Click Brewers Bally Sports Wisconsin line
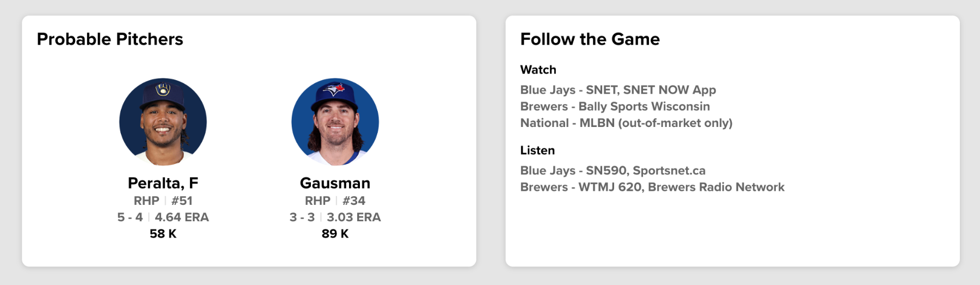 click(x=615, y=106)
